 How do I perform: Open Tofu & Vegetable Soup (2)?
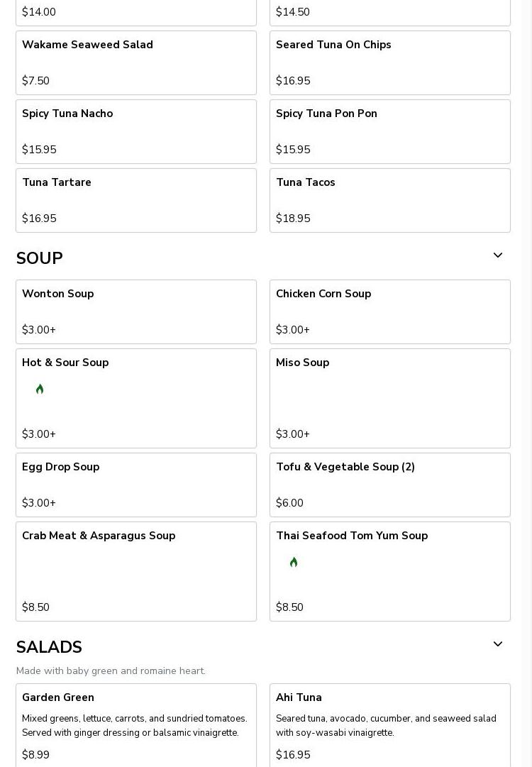pyautogui.click(x=390, y=485)
